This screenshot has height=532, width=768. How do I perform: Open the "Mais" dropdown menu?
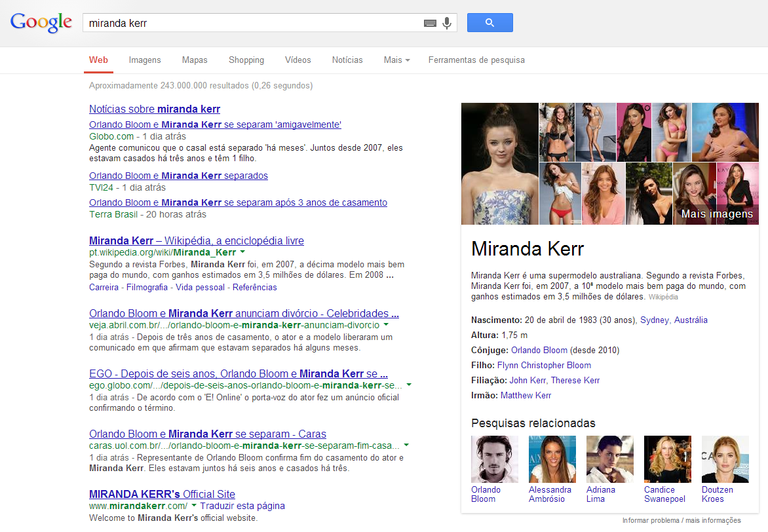coord(396,60)
